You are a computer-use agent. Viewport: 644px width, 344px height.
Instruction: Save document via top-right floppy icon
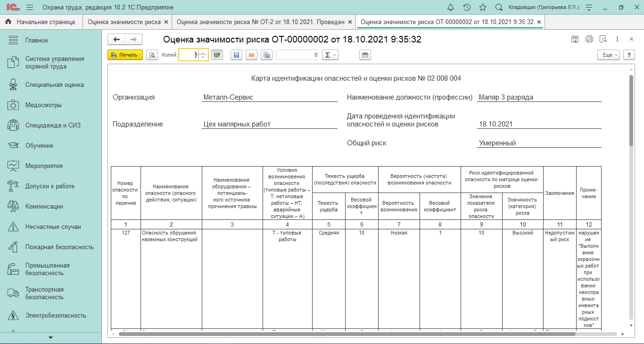[x=575, y=39]
